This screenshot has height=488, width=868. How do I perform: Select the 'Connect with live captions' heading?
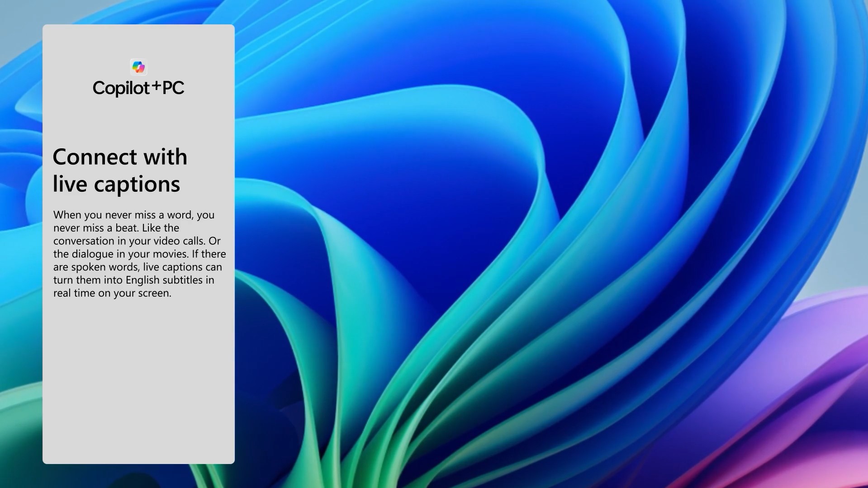[x=120, y=171]
